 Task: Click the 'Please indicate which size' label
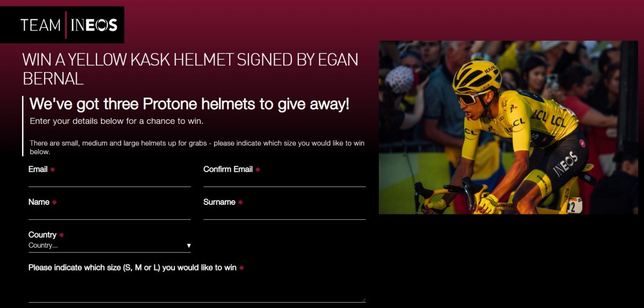[133, 268]
